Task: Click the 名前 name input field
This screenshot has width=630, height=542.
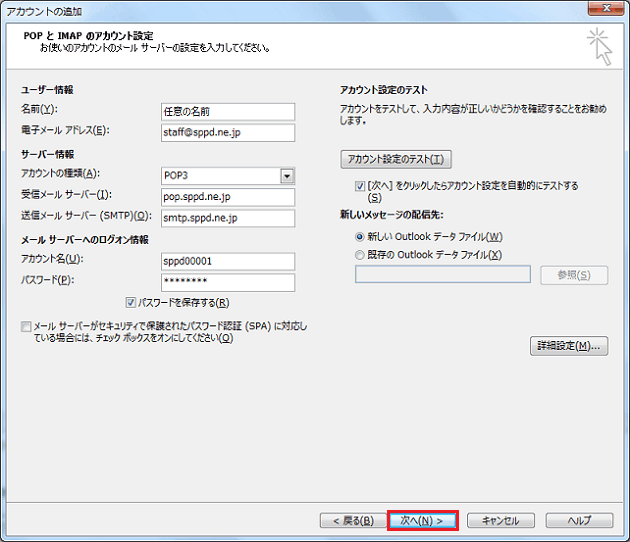Action: point(227,111)
